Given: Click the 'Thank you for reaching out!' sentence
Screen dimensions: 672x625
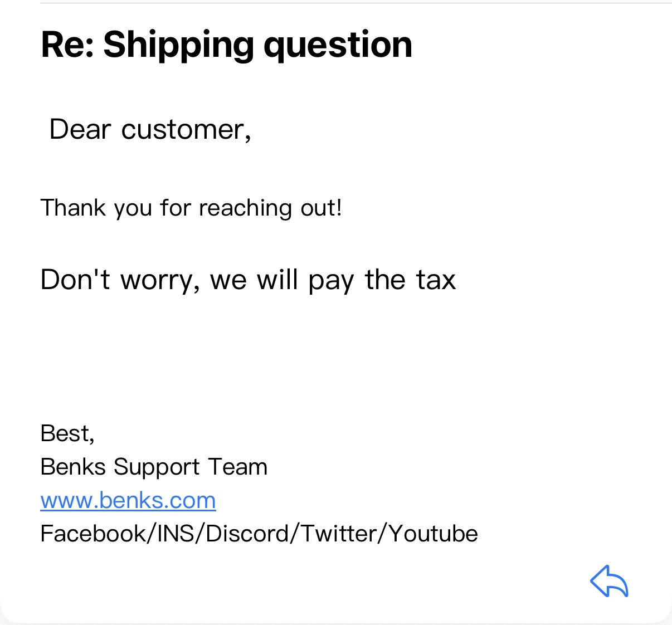Looking at the screenshot, I should coord(191,208).
